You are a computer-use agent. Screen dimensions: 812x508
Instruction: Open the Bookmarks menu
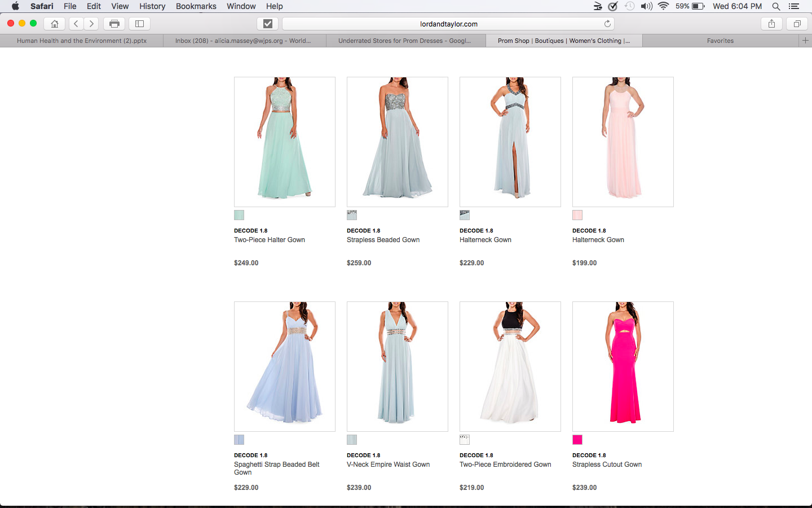(196, 6)
